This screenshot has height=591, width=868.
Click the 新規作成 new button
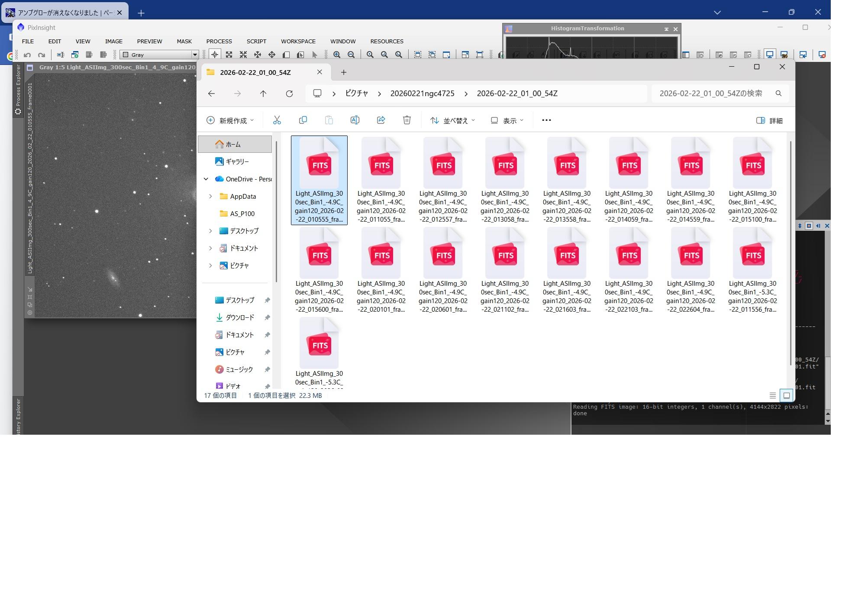(x=230, y=120)
